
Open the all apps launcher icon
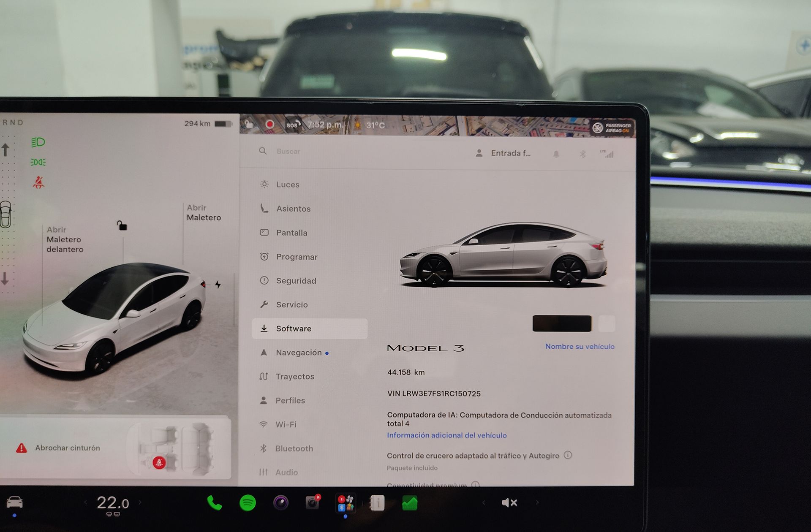click(x=346, y=503)
